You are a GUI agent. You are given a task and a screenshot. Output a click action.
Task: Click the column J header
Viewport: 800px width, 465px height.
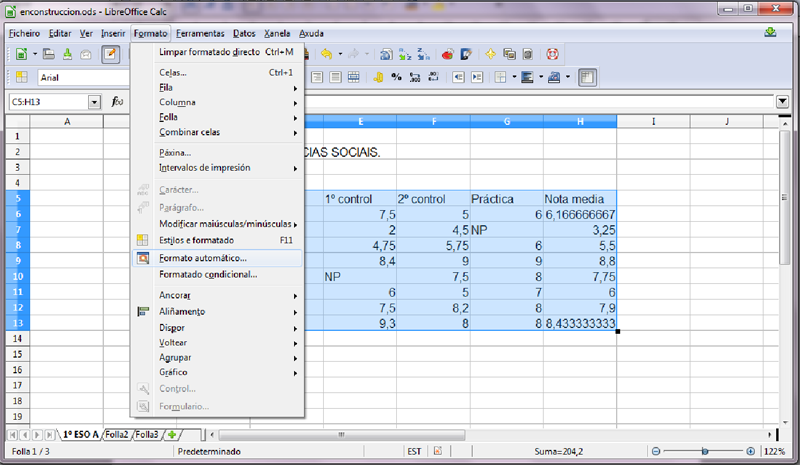pyautogui.click(x=727, y=121)
